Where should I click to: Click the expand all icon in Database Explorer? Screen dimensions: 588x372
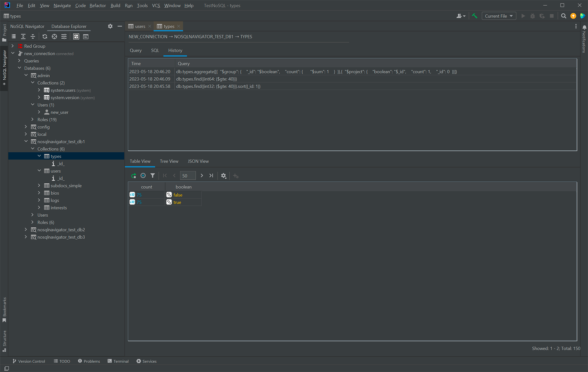(x=23, y=37)
